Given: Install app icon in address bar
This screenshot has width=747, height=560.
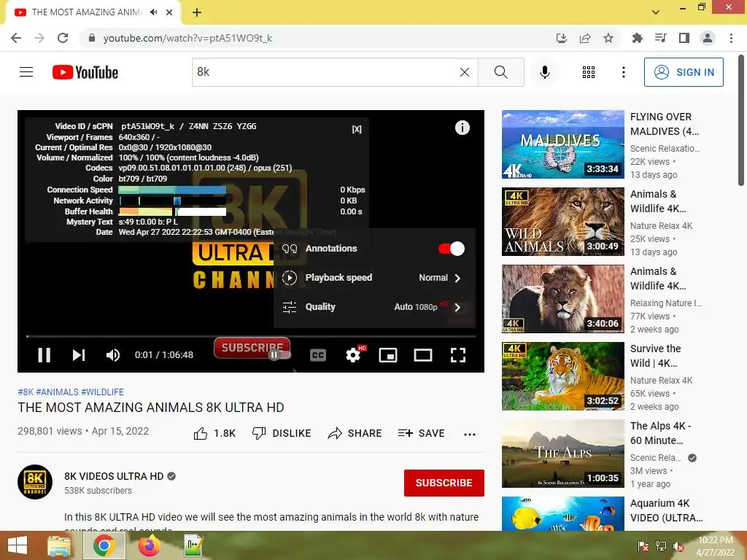Looking at the screenshot, I should point(562,38).
